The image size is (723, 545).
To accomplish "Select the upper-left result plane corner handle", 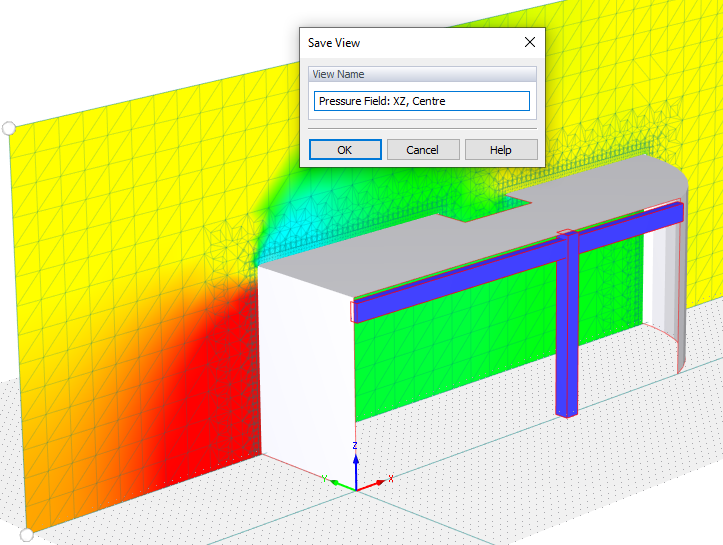I will click(x=9, y=128).
